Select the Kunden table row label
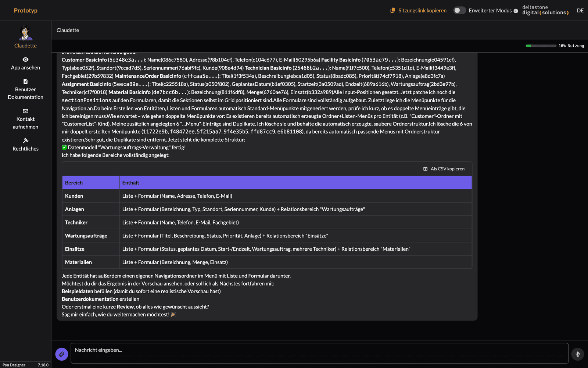588x368 pixels. pos(74,196)
